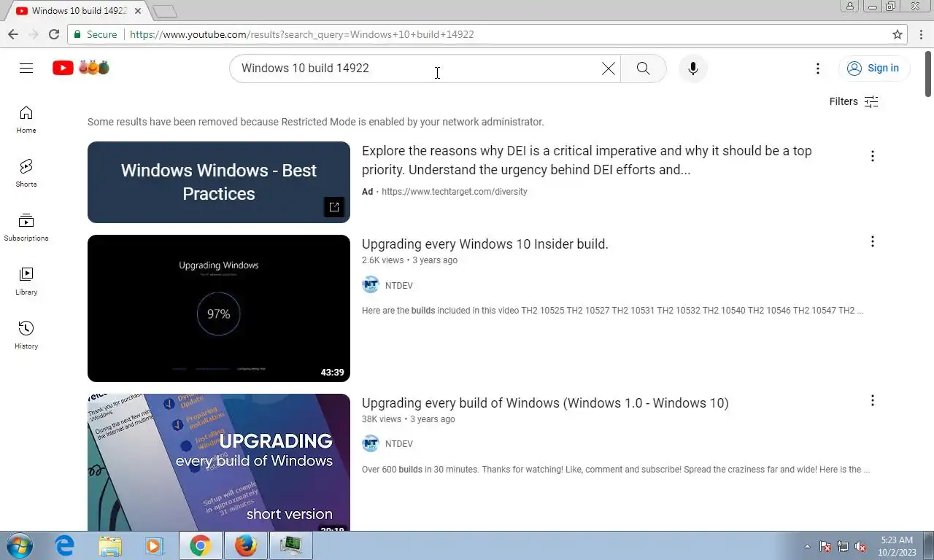934x560 pixels.
Task: Open Shorts from the sidebar
Action: pyautogui.click(x=26, y=174)
